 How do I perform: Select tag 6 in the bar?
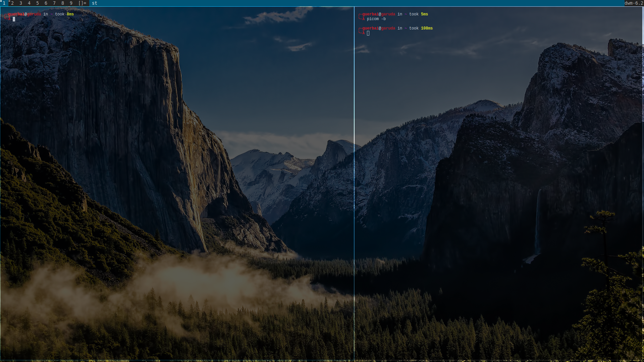coord(46,3)
